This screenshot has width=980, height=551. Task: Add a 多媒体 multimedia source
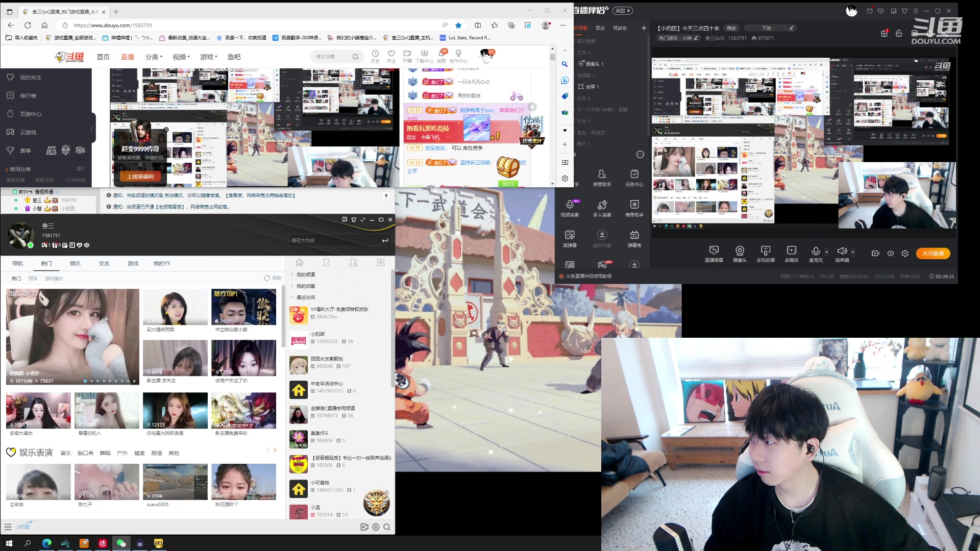791,251
